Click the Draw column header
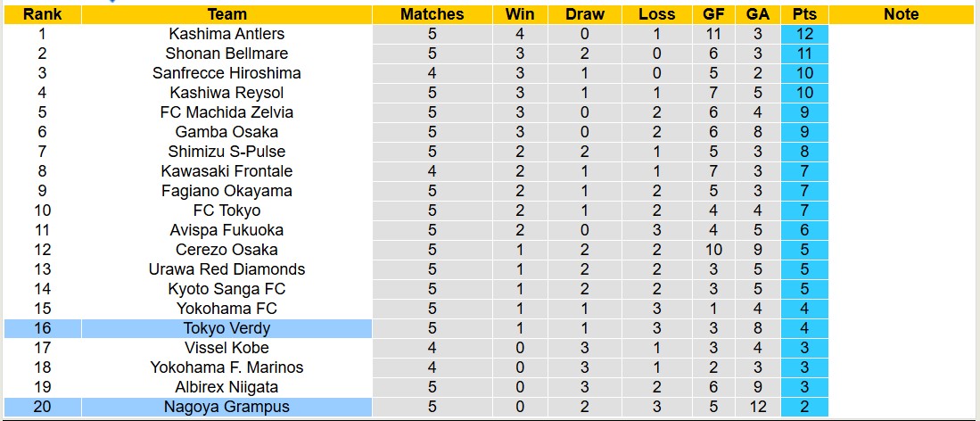Image resolution: width=980 pixels, height=421 pixels. (x=584, y=14)
